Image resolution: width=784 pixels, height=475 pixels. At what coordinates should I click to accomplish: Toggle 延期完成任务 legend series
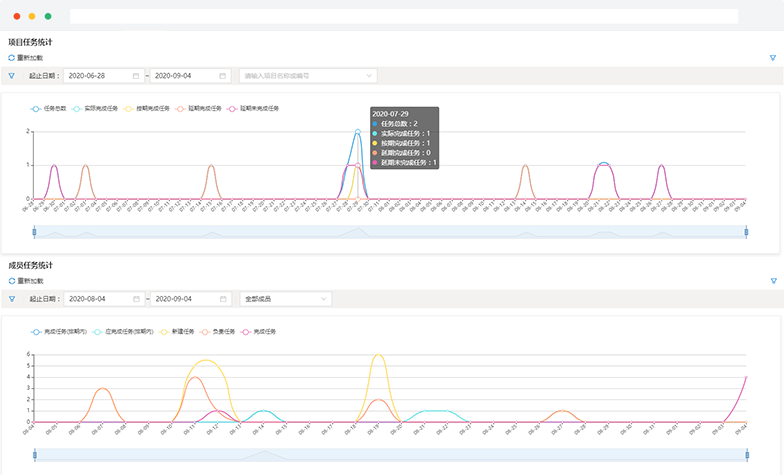[x=198, y=108]
